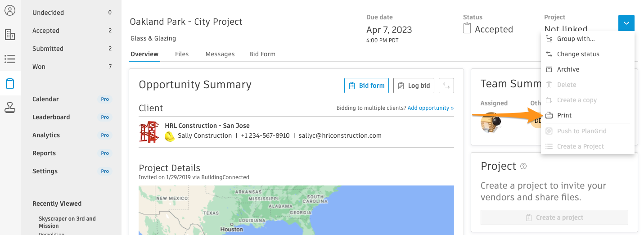Click the HRL Construction bridge logo
Screen dimensions: 644x235
(149, 131)
